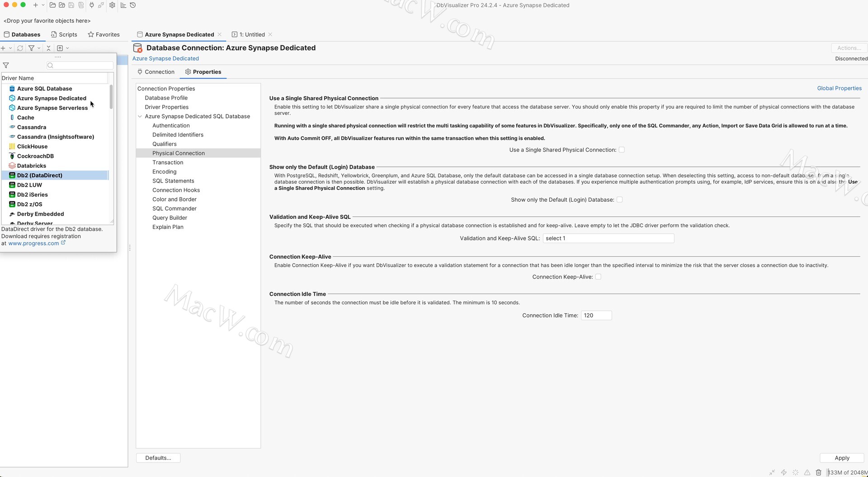The image size is (868, 477).
Task: Select the Properties sub-tab
Action: (x=203, y=72)
